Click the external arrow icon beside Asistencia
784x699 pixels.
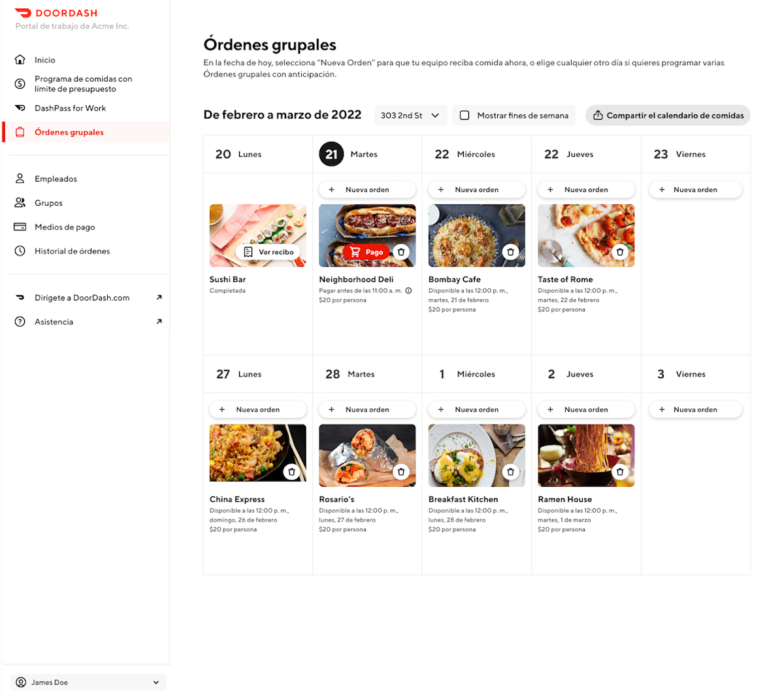coord(159,321)
